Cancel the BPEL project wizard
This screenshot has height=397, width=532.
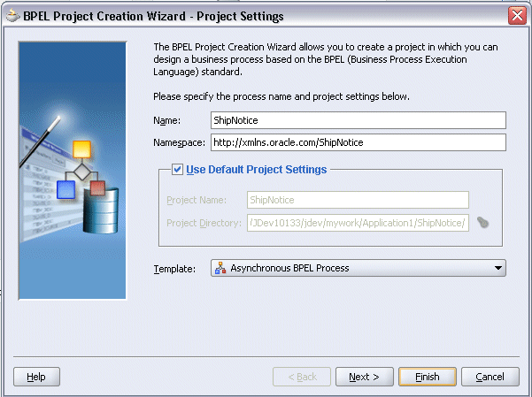click(x=490, y=377)
